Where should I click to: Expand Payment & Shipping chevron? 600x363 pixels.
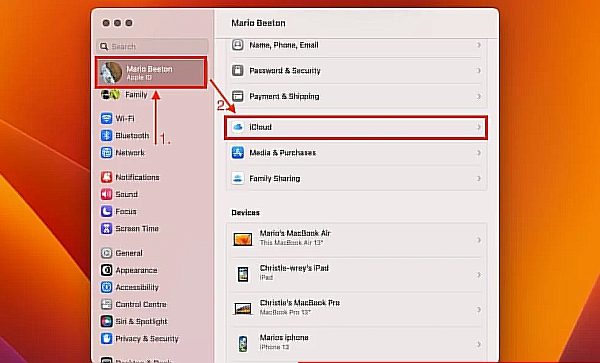point(479,96)
